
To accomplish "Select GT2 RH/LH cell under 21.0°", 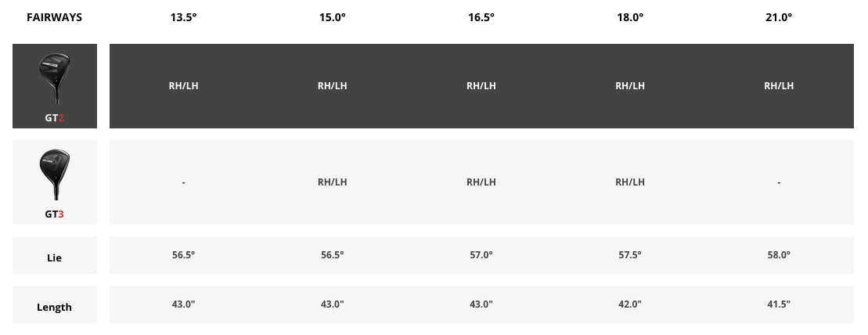I will [779, 86].
